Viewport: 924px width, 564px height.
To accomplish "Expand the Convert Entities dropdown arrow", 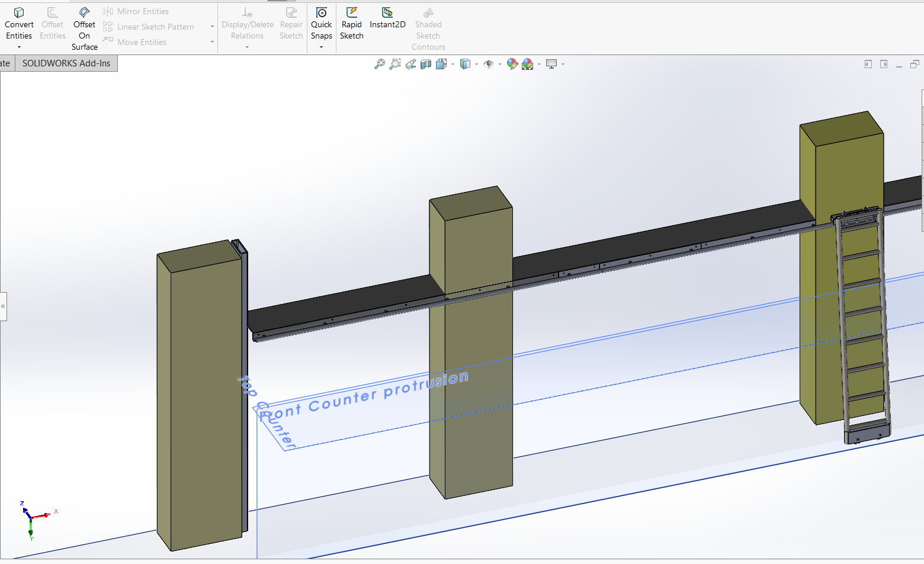I will pyautogui.click(x=19, y=47).
